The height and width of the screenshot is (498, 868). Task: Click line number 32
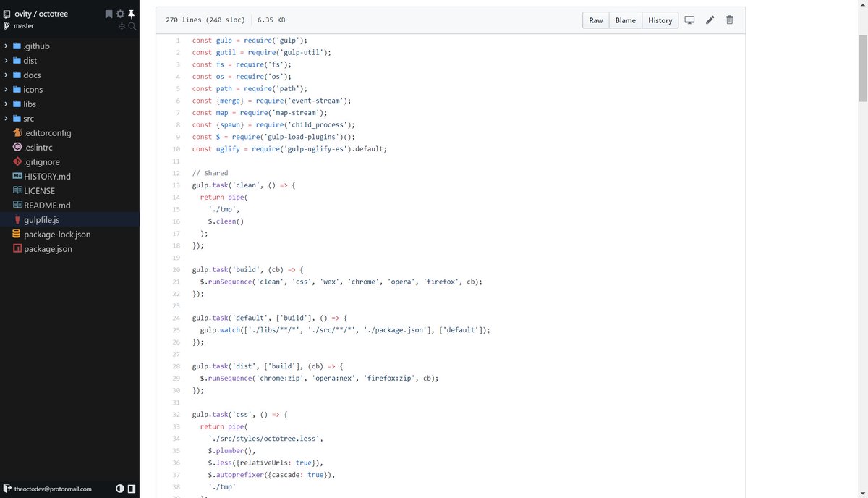click(x=176, y=415)
